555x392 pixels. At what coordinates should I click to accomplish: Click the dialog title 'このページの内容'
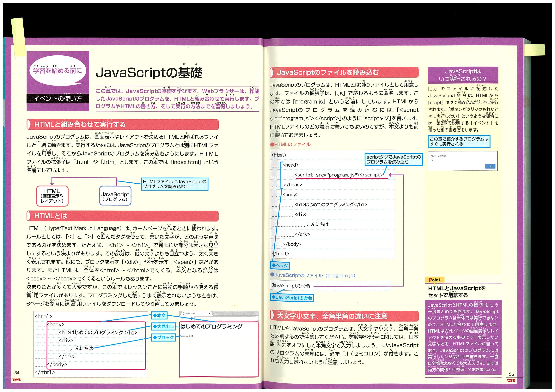(438, 156)
